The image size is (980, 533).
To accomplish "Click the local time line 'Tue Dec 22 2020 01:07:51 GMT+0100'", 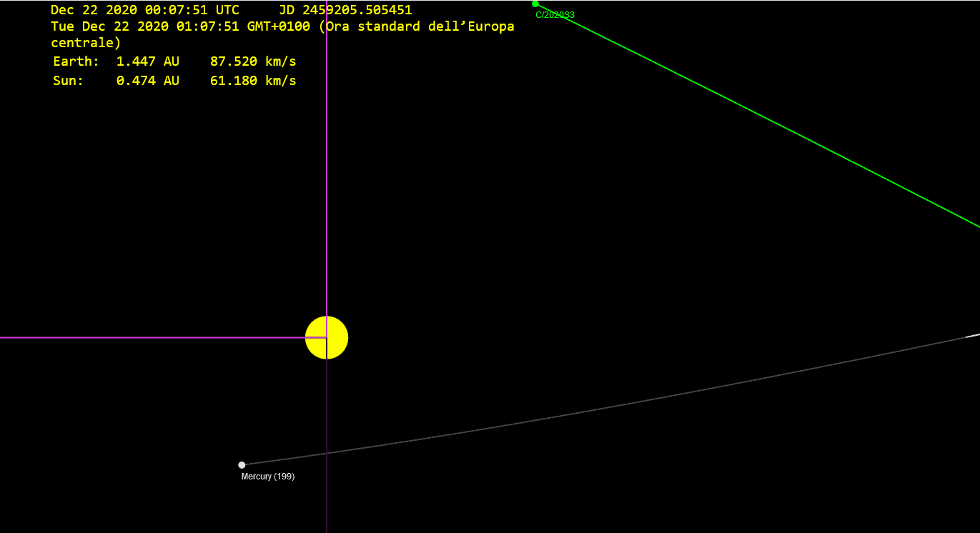I will [x=181, y=26].
